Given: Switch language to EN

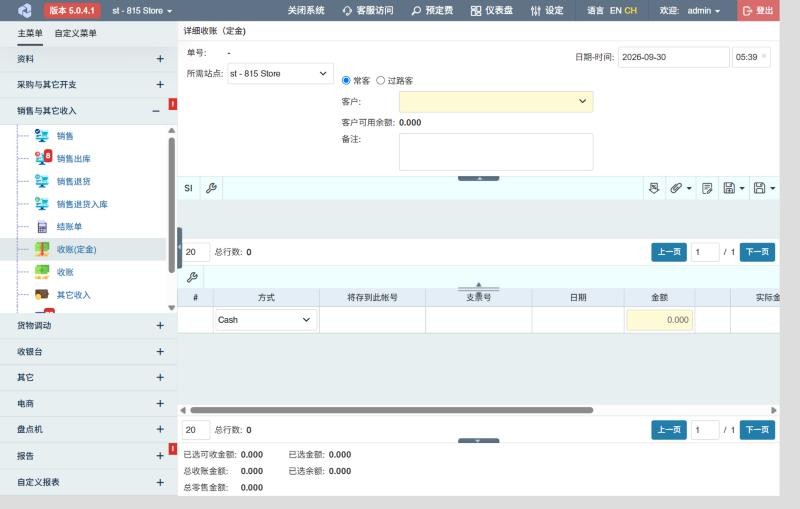Looking at the screenshot, I should point(616,11).
